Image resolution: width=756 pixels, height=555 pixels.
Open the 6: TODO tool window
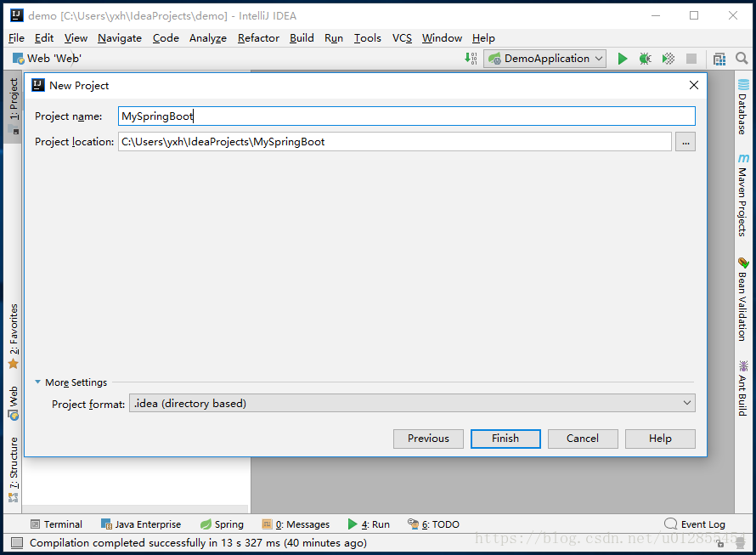[433, 524]
